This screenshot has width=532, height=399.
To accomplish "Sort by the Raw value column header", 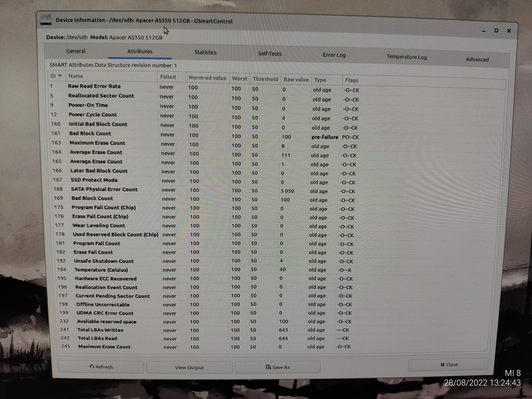I will click(296, 80).
